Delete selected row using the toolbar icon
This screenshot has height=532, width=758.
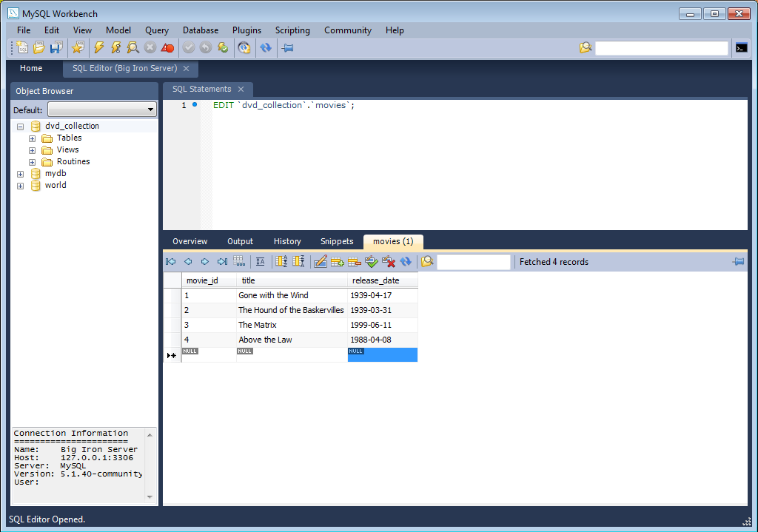point(354,262)
